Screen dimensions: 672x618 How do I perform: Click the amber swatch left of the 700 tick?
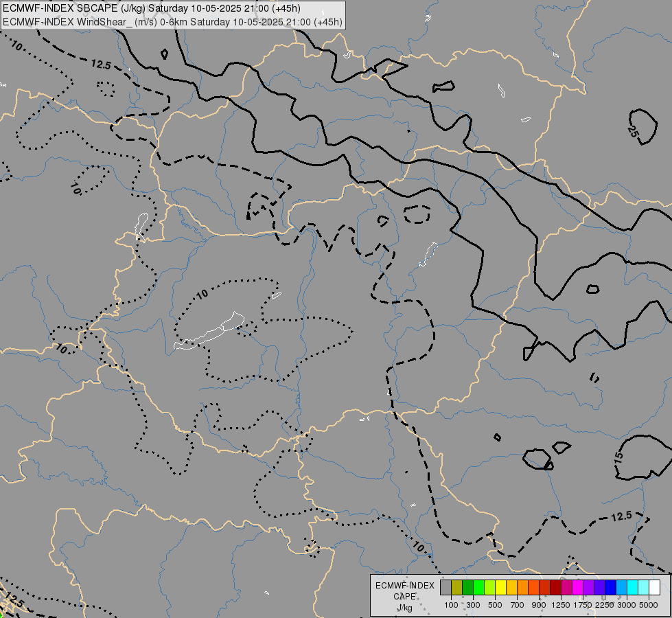pos(511,587)
